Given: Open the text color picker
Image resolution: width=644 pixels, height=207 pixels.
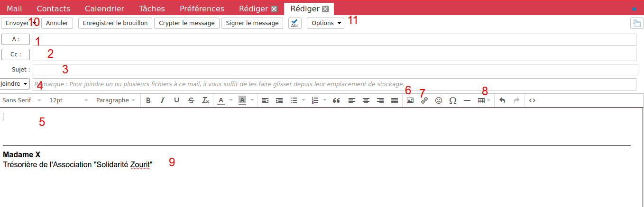Looking at the screenshot, I should [x=221, y=100].
